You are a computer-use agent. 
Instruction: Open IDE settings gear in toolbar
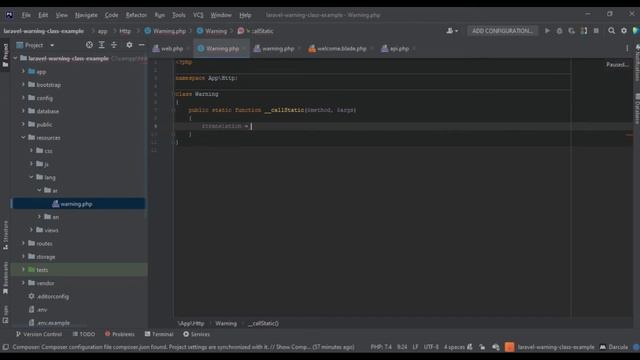tap(624, 31)
